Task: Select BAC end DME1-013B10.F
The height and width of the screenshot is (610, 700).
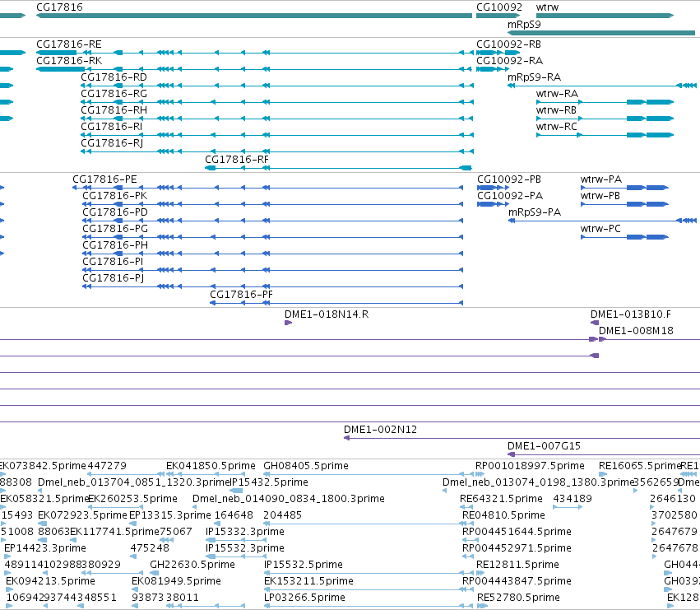Action: [630, 314]
